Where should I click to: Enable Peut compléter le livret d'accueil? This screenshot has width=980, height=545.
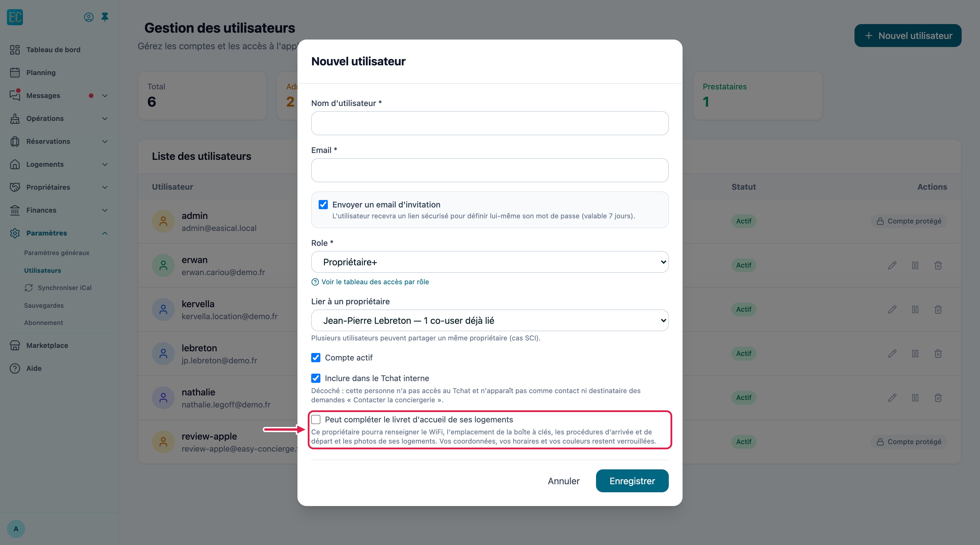[316, 419]
